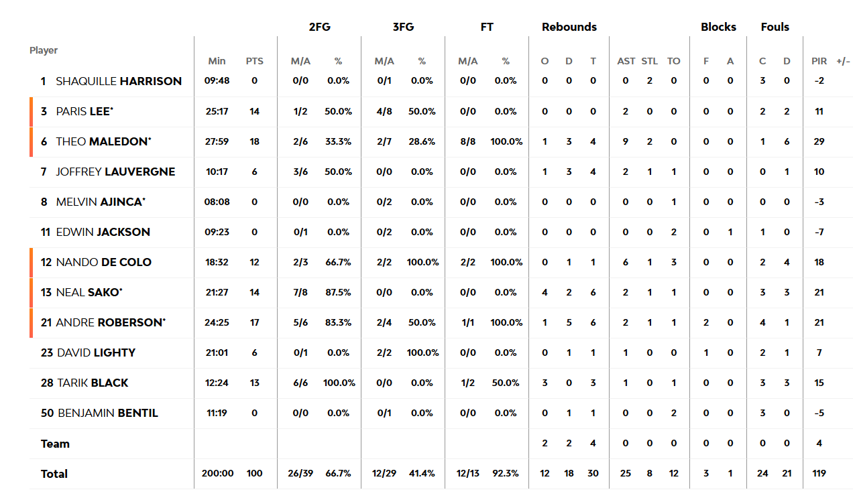Select the orange starter marker beside Paris Lee
Viewport: 853px width, 504px height.
click(x=31, y=112)
